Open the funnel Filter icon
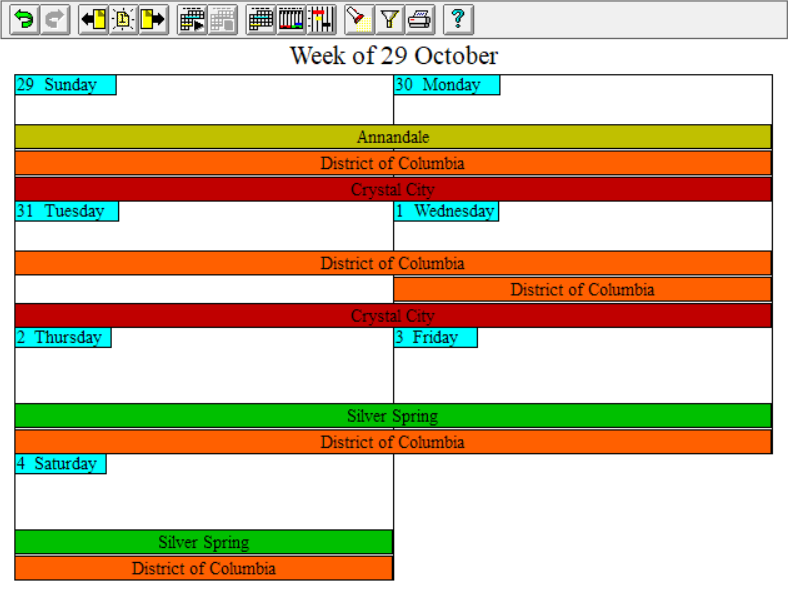Viewport: 788px width, 594px height. tap(389, 20)
